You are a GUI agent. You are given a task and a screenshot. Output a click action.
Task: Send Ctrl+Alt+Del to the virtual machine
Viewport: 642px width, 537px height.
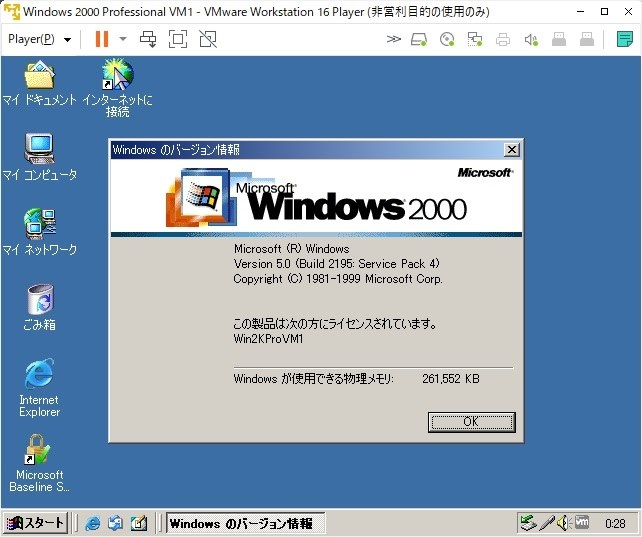point(148,39)
